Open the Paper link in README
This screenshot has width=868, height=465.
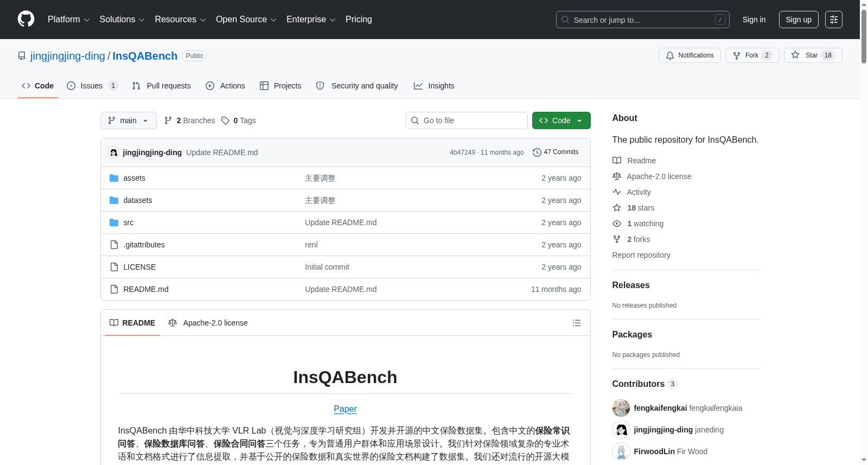pyautogui.click(x=345, y=409)
